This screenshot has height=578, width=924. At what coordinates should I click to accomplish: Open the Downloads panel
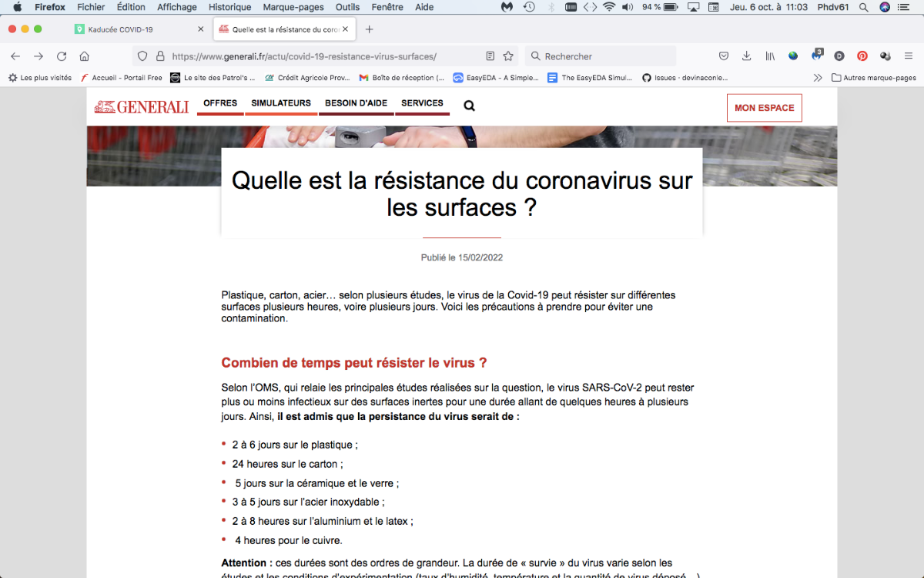click(746, 56)
